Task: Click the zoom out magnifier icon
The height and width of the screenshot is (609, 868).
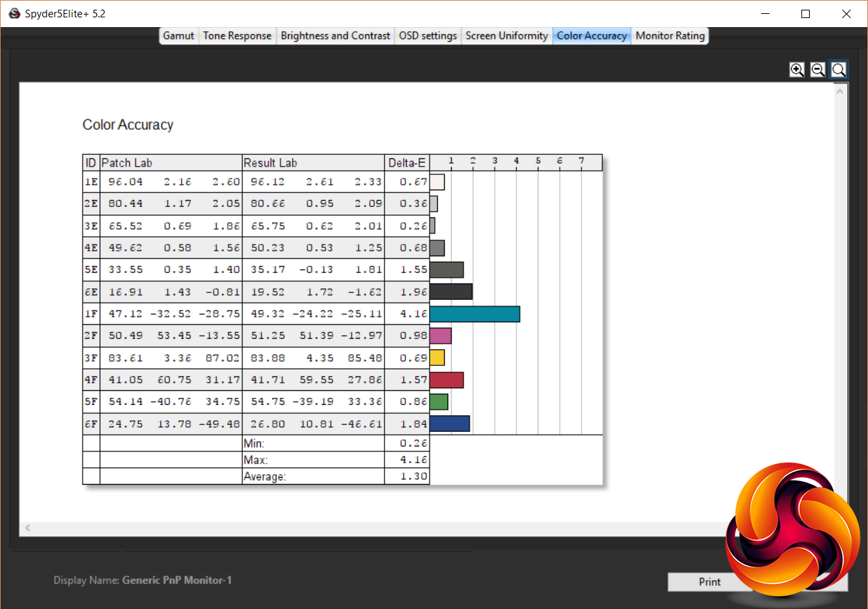Action: point(818,69)
